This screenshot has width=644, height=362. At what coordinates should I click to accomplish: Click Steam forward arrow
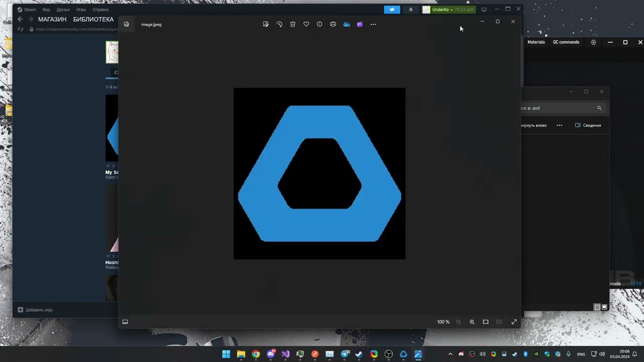pos(31,19)
